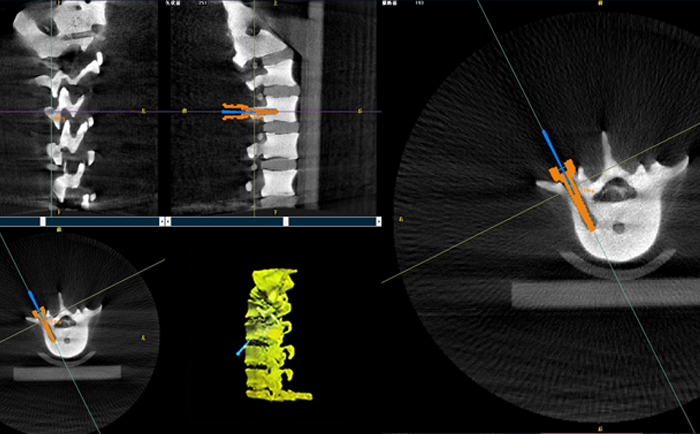700x434 pixels.
Task: Click the blue needle in small axial view
Action: click(x=34, y=298)
